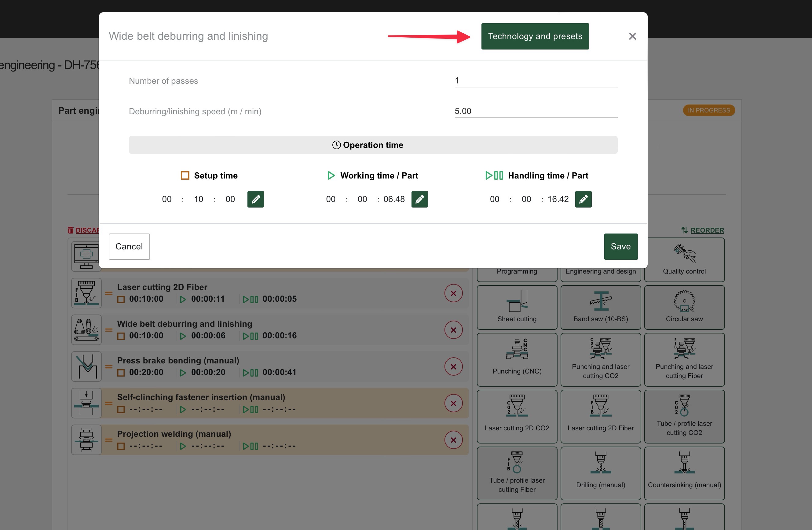
Task: Select Tube / profile laser cutting CO2 tile
Action: [x=684, y=416]
